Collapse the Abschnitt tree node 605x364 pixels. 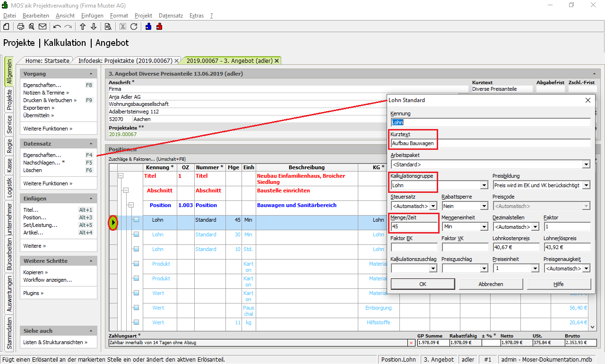coord(126,191)
